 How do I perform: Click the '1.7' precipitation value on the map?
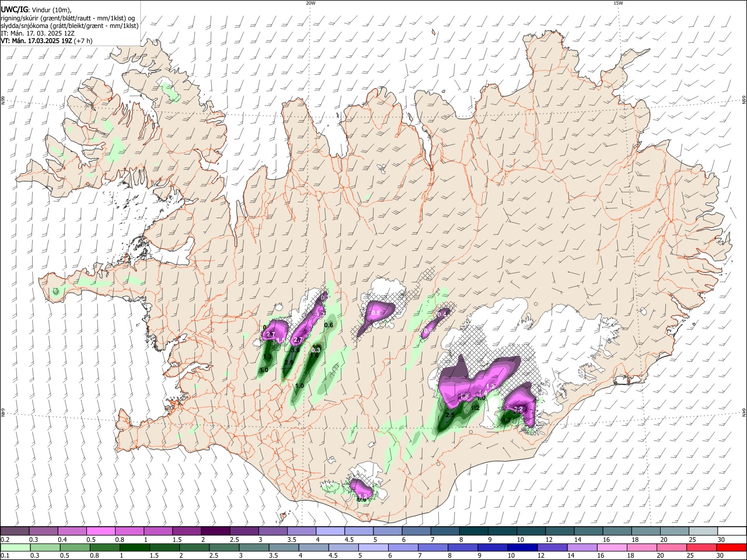507,419
